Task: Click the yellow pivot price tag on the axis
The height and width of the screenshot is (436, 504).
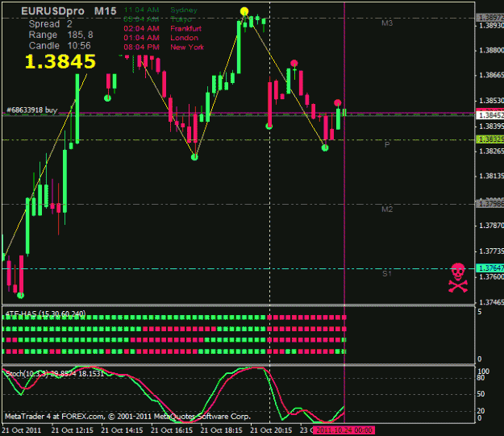Action: pyautogui.click(x=489, y=139)
